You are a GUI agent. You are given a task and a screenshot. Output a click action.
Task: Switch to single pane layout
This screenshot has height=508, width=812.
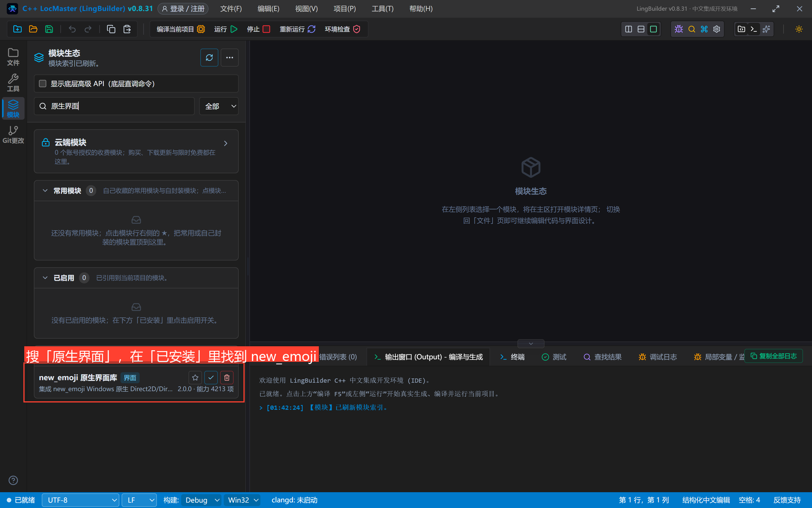653,29
